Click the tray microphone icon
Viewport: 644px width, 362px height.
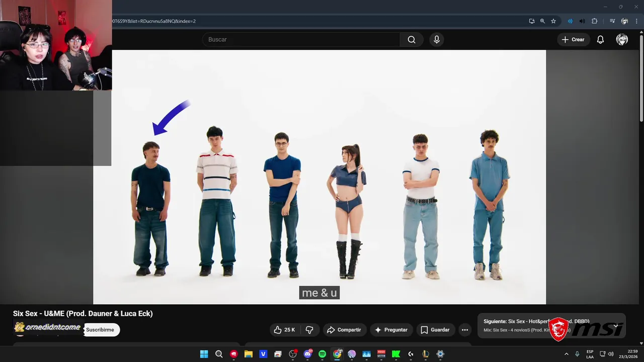click(x=577, y=354)
